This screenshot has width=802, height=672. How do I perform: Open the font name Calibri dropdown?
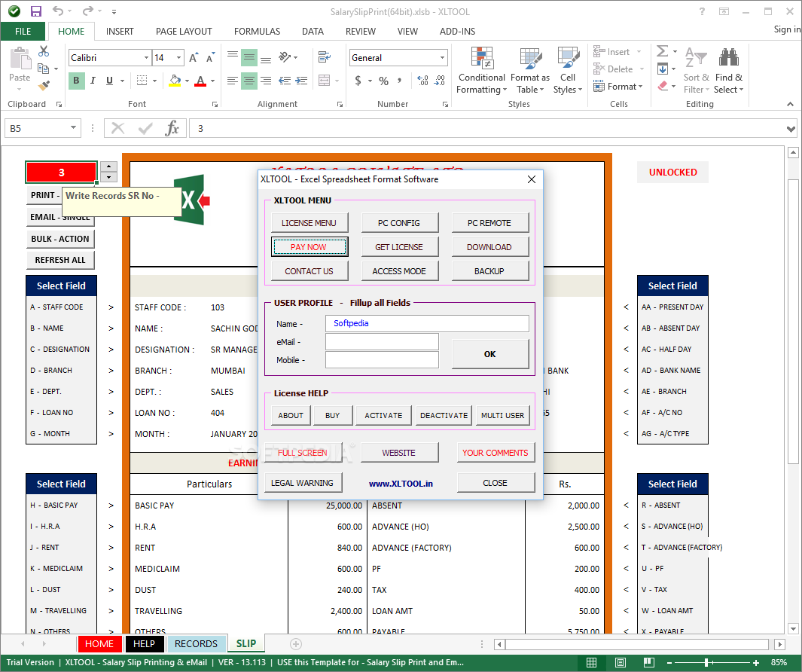[x=146, y=58]
